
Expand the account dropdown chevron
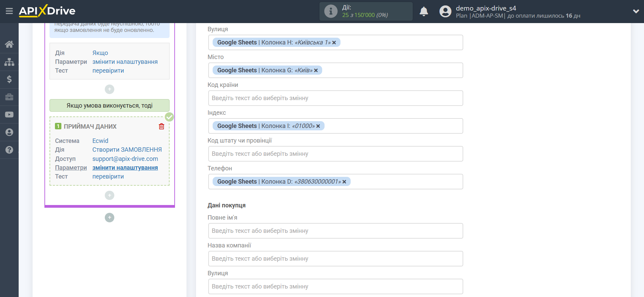pos(636,11)
